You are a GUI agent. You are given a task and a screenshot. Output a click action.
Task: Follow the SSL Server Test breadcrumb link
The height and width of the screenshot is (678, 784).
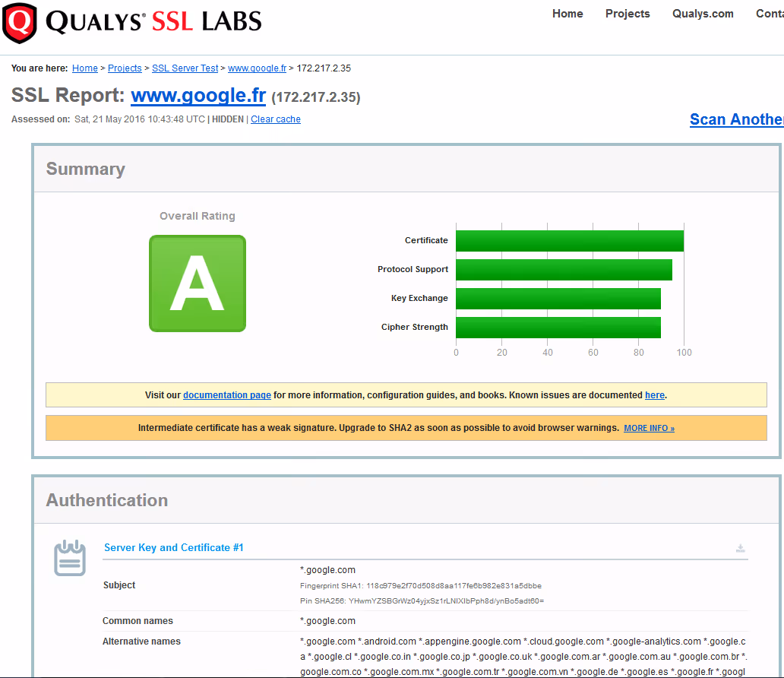tap(185, 68)
